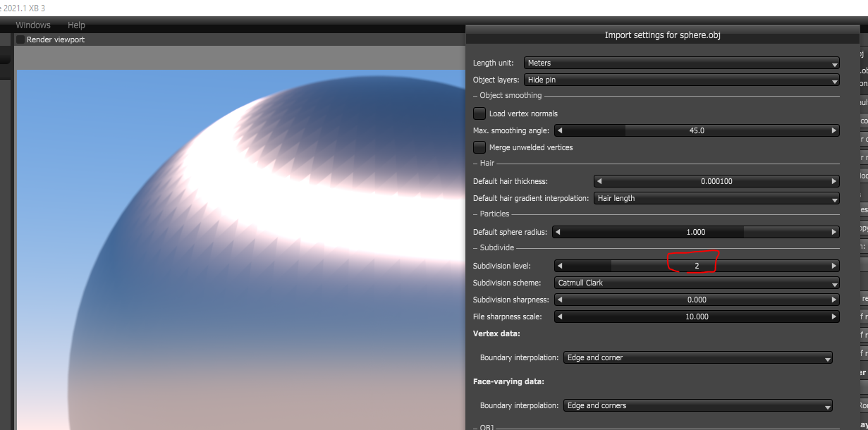
Task: Click the Face-varying data heading
Action: click(508, 381)
